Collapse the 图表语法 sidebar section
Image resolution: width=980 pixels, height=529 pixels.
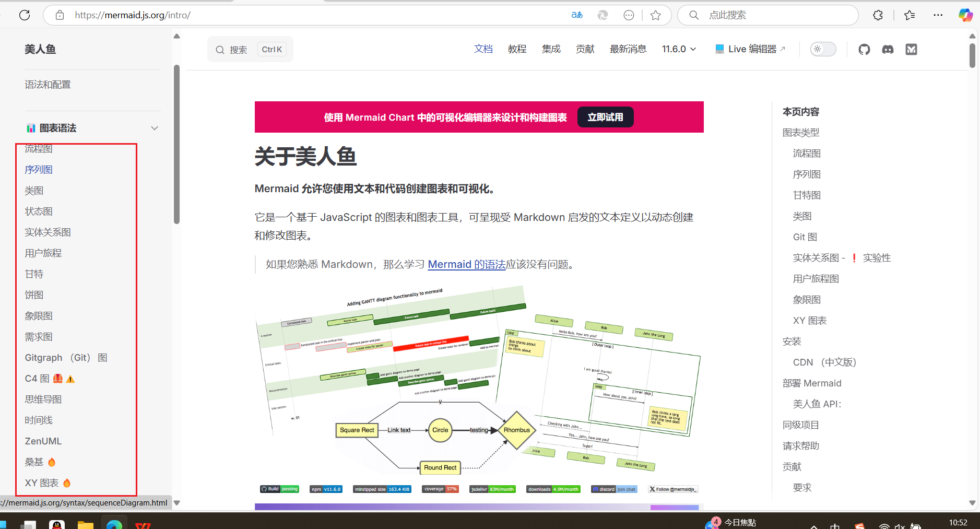155,128
